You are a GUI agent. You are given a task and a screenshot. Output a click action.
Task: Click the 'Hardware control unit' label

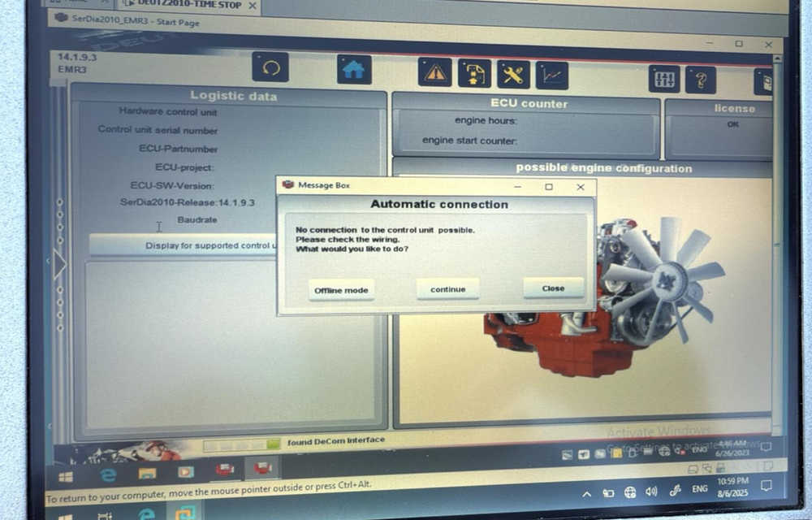(x=168, y=111)
